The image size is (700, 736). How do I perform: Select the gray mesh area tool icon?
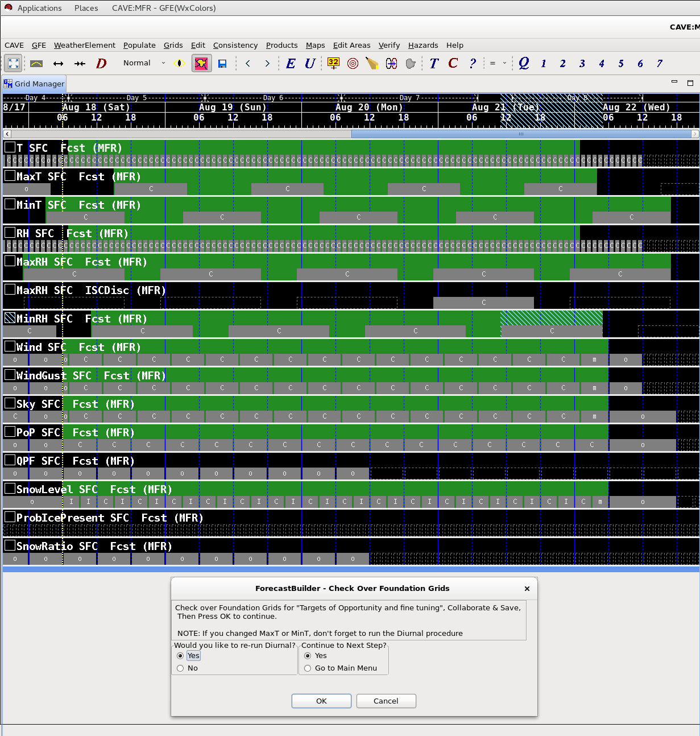pyautogui.click(x=411, y=63)
